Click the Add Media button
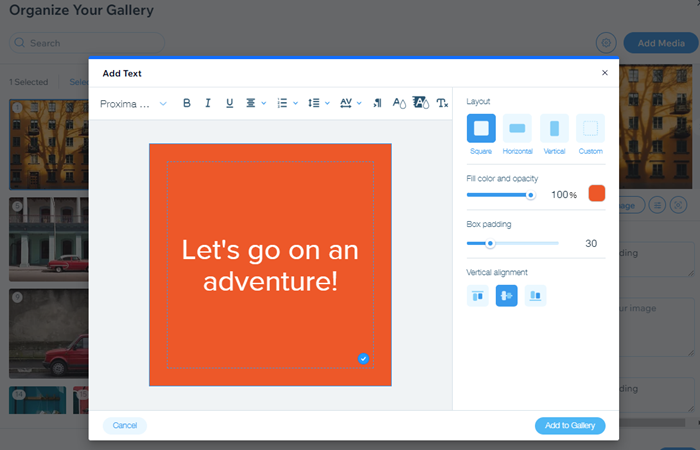 click(x=661, y=43)
